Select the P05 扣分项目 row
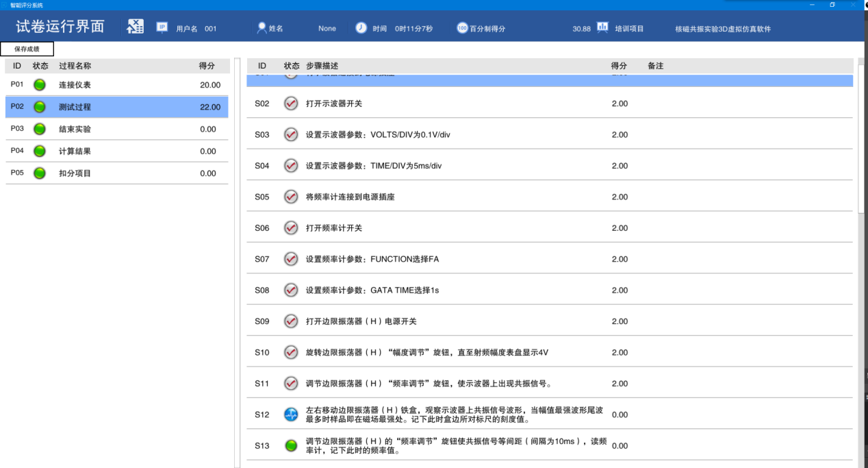The image size is (868, 468). pyautogui.click(x=116, y=173)
